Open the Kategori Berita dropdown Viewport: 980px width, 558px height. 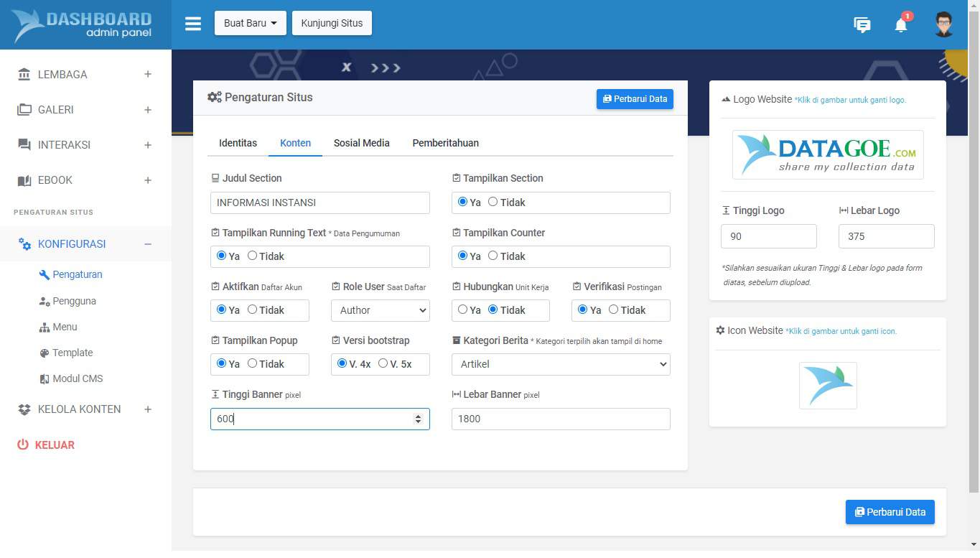[560, 364]
